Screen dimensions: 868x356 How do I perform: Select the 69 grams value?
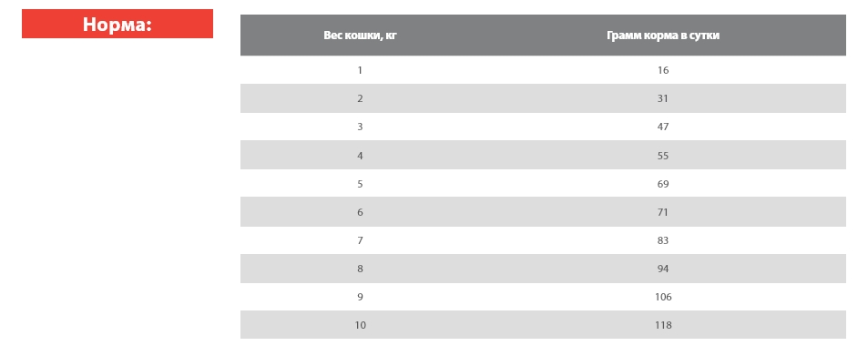point(663,184)
